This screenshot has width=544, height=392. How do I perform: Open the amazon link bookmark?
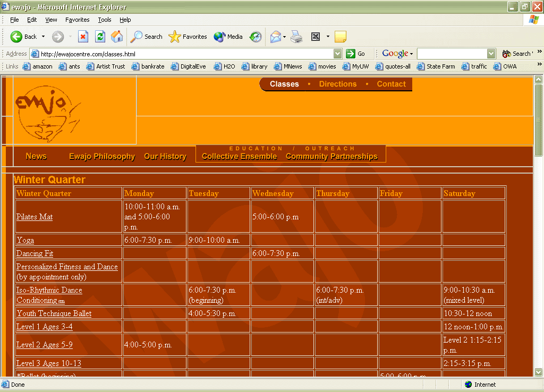click(x=38, y=66)
